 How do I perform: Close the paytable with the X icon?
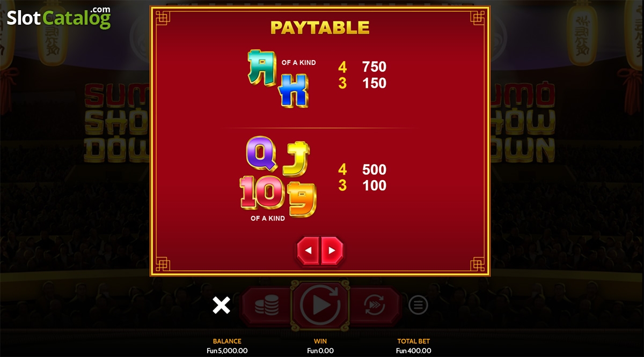[221, 306]
